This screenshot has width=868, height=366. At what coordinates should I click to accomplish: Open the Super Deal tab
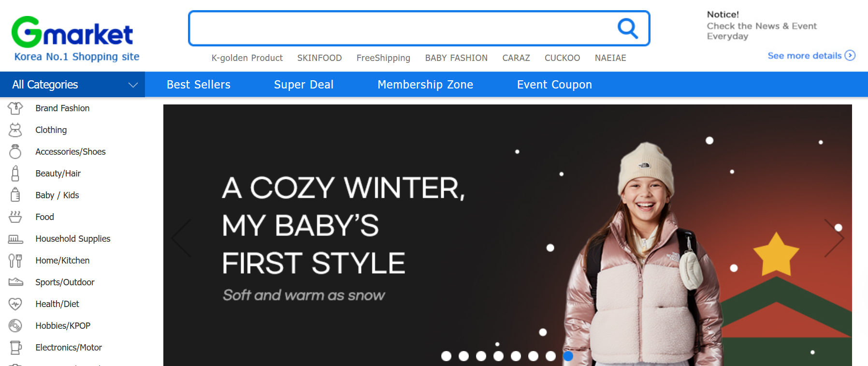click(x=304, y=85)
